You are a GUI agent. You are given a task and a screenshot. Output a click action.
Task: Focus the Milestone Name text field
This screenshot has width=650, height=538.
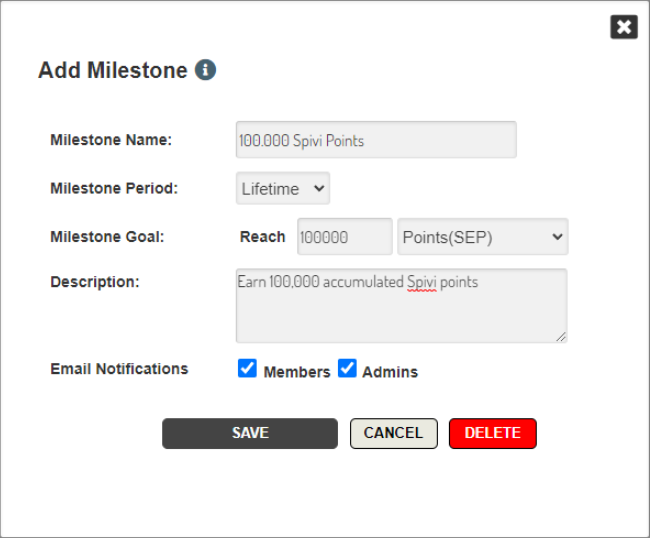376,140
